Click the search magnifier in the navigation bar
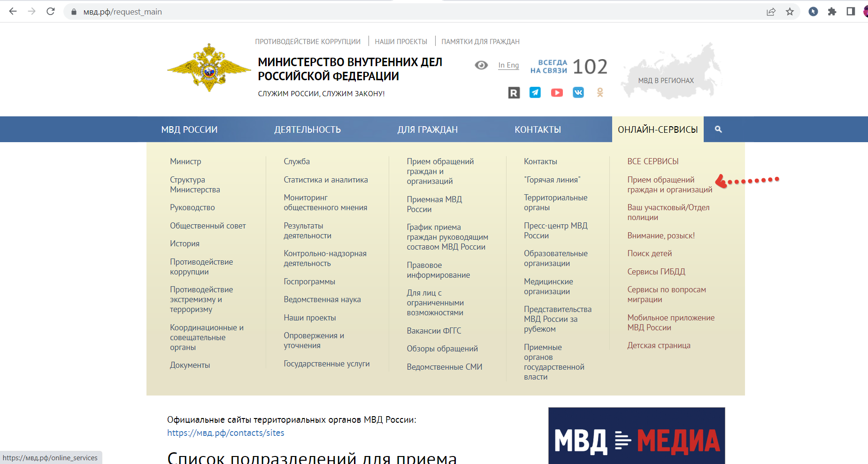Viewport: 868px width, 464px height. click(718, 129)
